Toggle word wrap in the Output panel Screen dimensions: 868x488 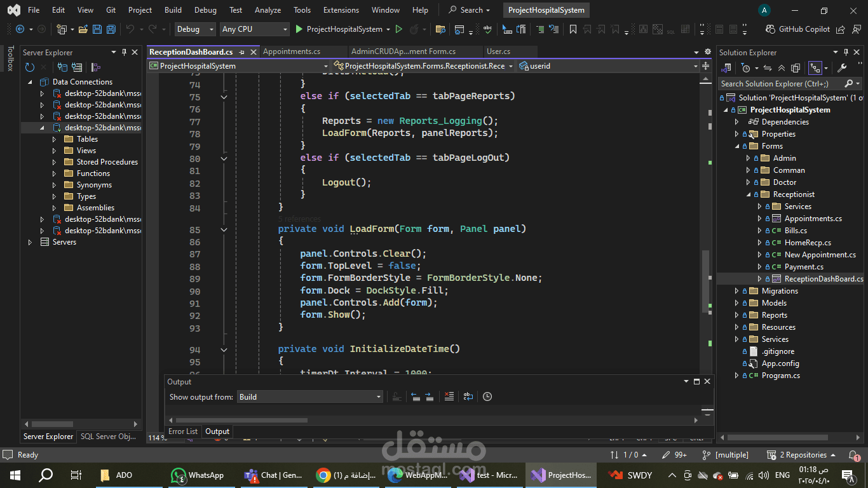[468, 396]
